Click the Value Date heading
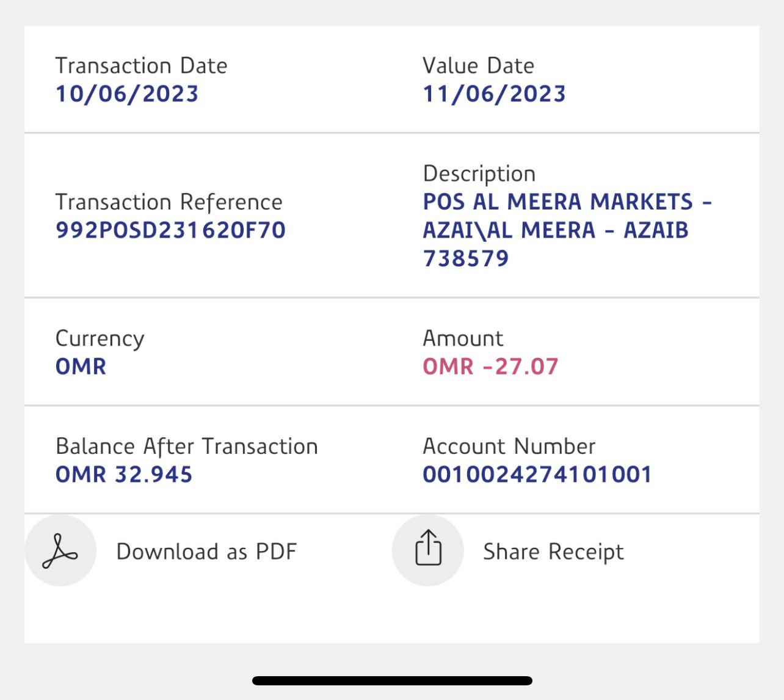Viewport: 784px width, 700px height. (478, 66)
